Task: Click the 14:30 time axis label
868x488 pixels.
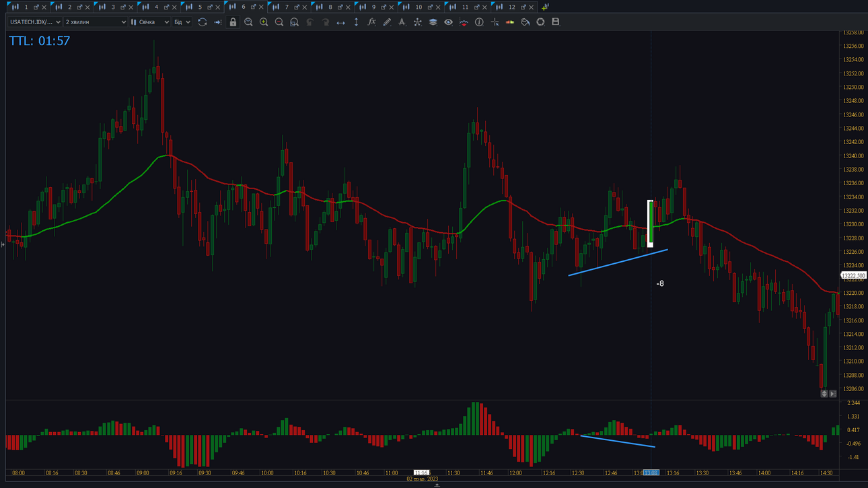Action: click(827, 473)
